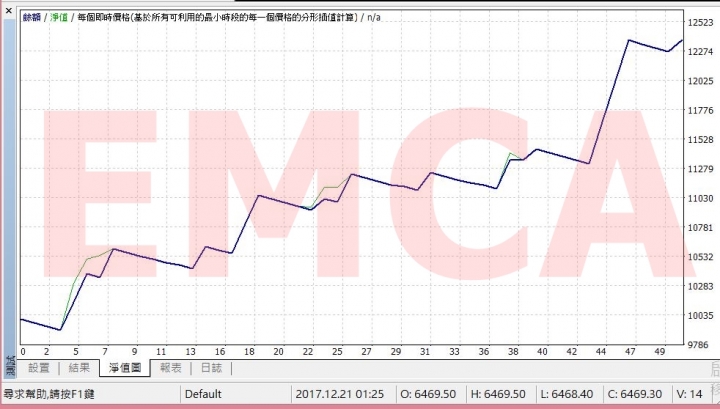Image resolution: width=720 pixels, height=409 pixels.
Task: Click the 12523 axis value
Action: click(x=701, y=22)
